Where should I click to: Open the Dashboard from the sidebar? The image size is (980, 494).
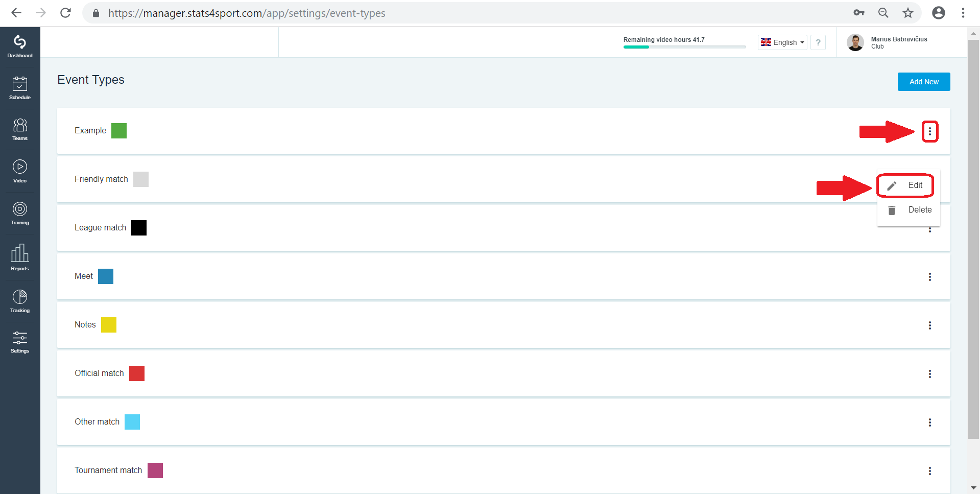(x=20, y=46)
